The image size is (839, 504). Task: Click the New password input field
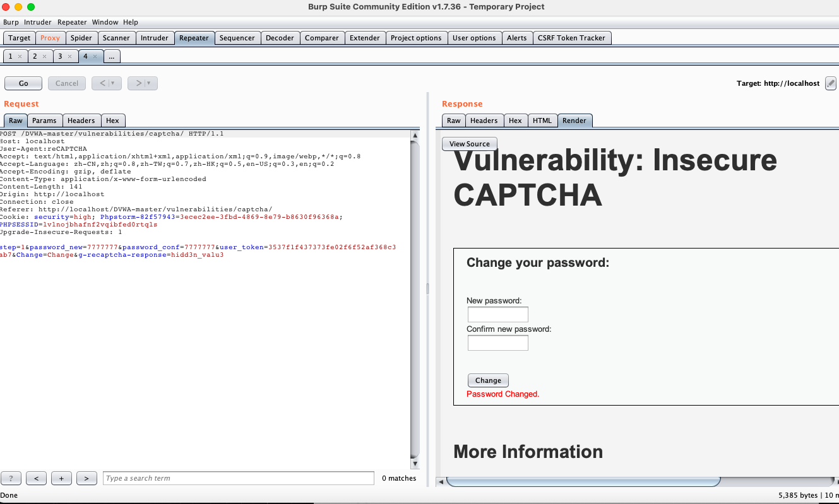(497, 314)
